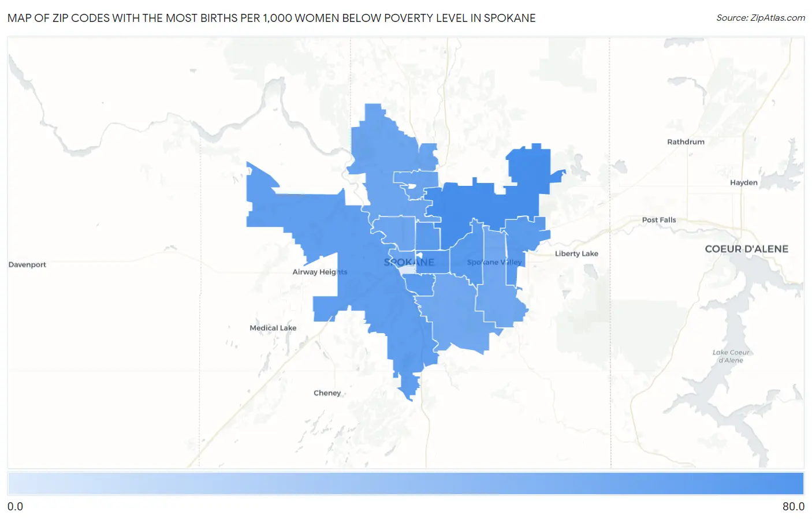Click the color gradient legend bar
Image resolution: width=812 pixels, height=519 pixels.
click(x=405, y=483)
